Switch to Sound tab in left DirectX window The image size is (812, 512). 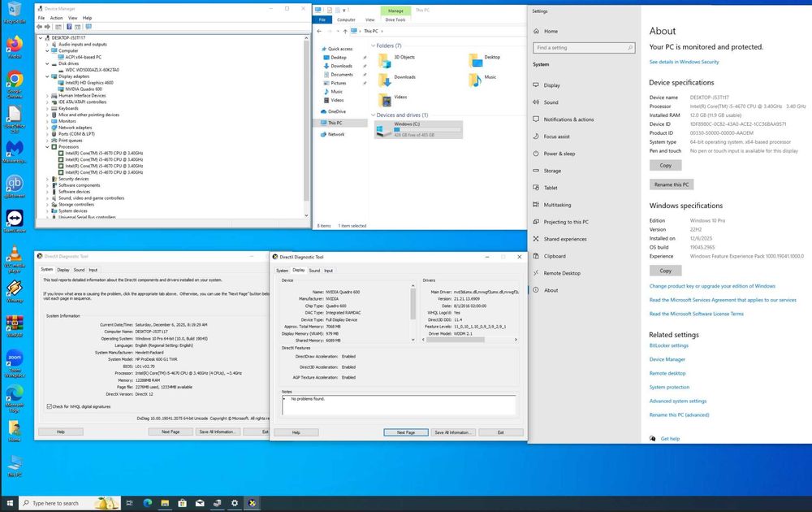(79, 270)
